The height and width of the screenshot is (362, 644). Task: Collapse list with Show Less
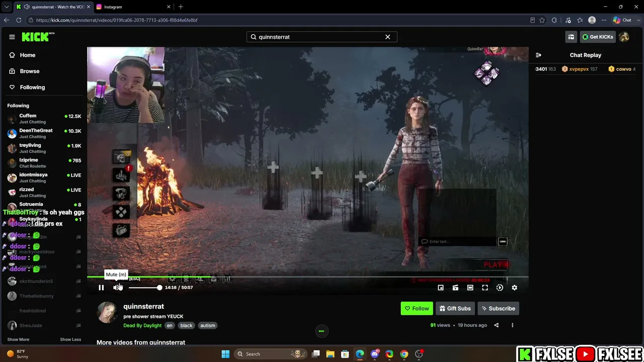[x=70, y=339]
